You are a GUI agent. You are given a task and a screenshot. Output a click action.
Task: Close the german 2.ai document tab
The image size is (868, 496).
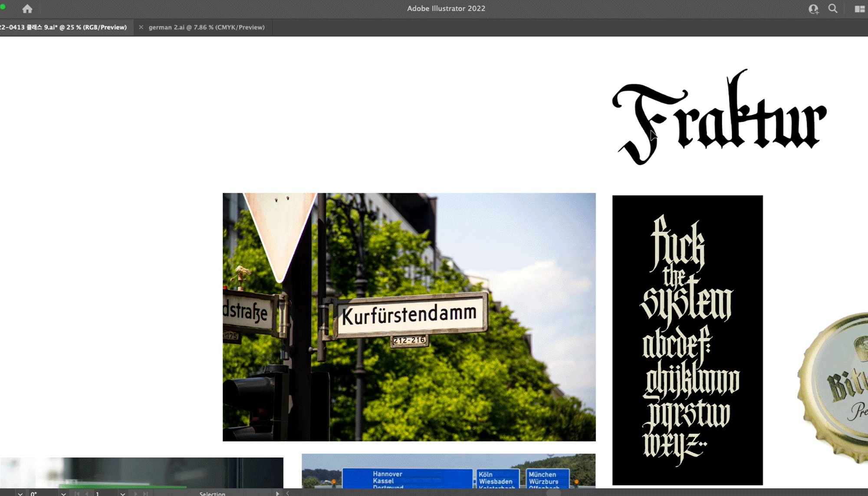141,27
